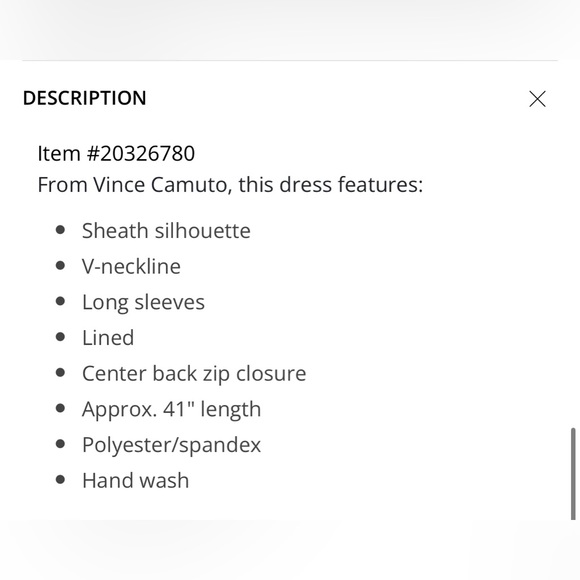Click the Long sleeves feature
Image resolution: width=580 pixels, height=580 pixels.
[143, 302]
